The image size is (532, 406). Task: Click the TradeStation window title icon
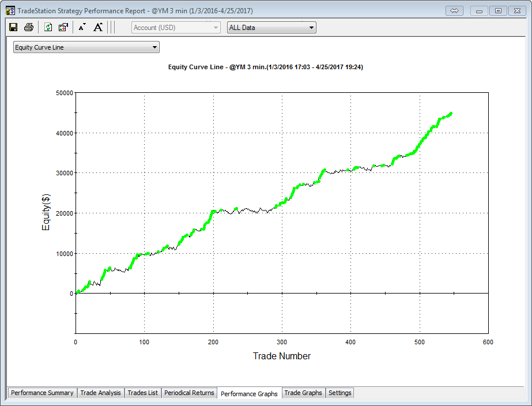coord(10,11)
